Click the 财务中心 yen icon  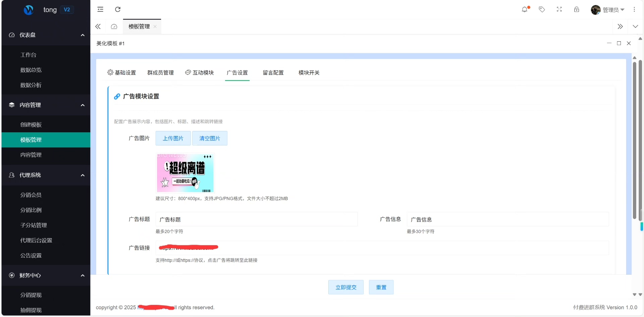click(x=12, y=275)
